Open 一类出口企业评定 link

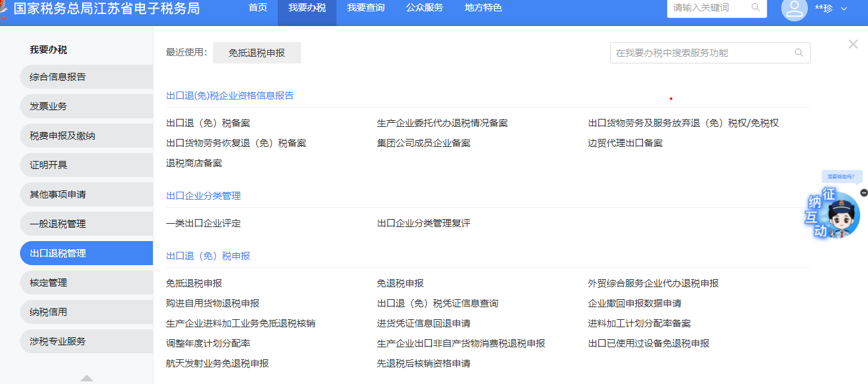(203, 223)
